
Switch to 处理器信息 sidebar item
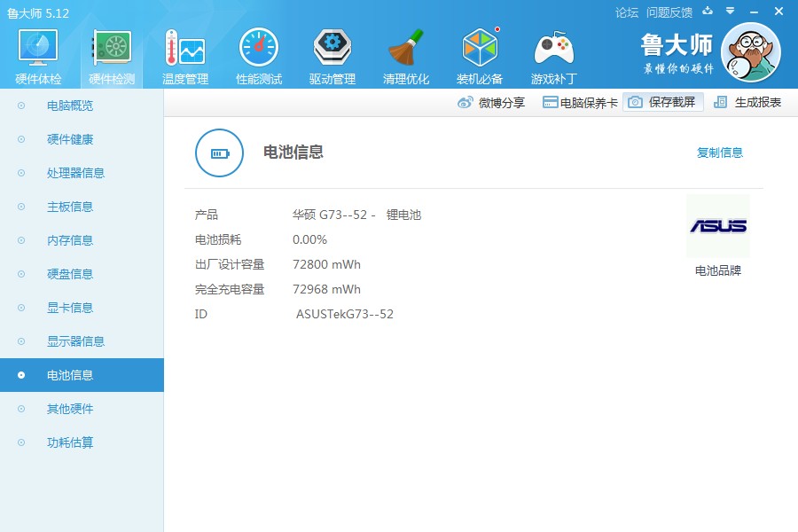pos(75,174)
